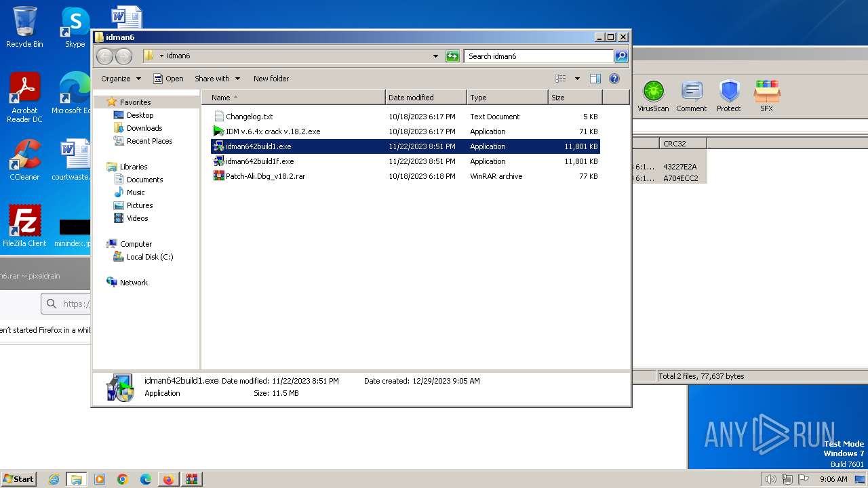The height and width of the screenshot is (488, 868).
Task: Click the idman6 address bar path
Action: [x=178, y=56]
